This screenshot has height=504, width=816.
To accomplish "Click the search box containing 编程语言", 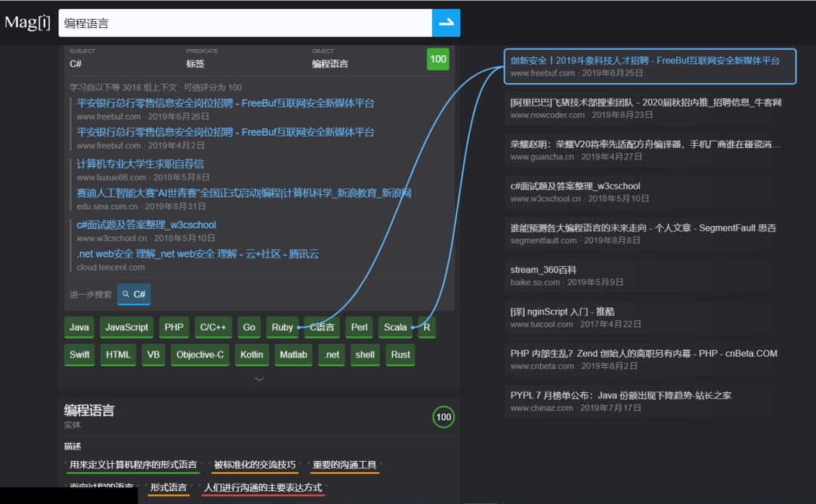I will (245, 23).
